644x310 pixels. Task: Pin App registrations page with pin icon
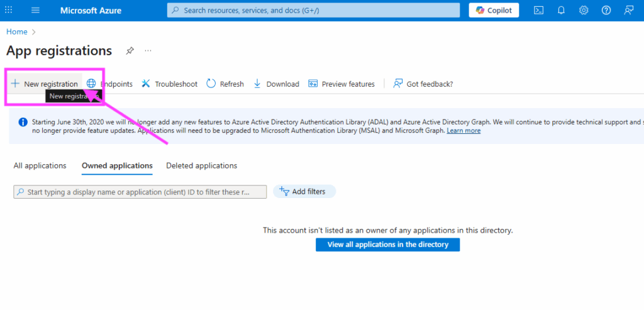pyautogui.click(x=130, y=51)
